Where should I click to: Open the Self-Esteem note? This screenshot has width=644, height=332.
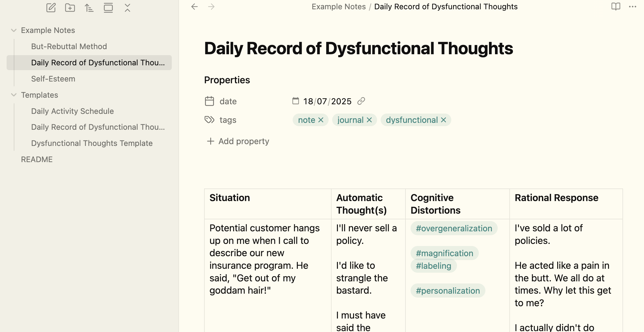tap(53, 79)
